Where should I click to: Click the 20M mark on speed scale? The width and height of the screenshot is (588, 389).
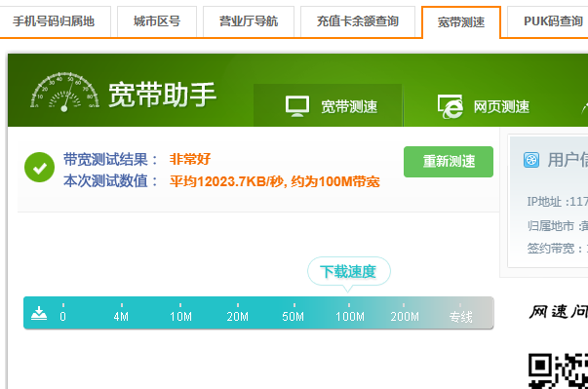pyautogui.click(x=237, y=317)
